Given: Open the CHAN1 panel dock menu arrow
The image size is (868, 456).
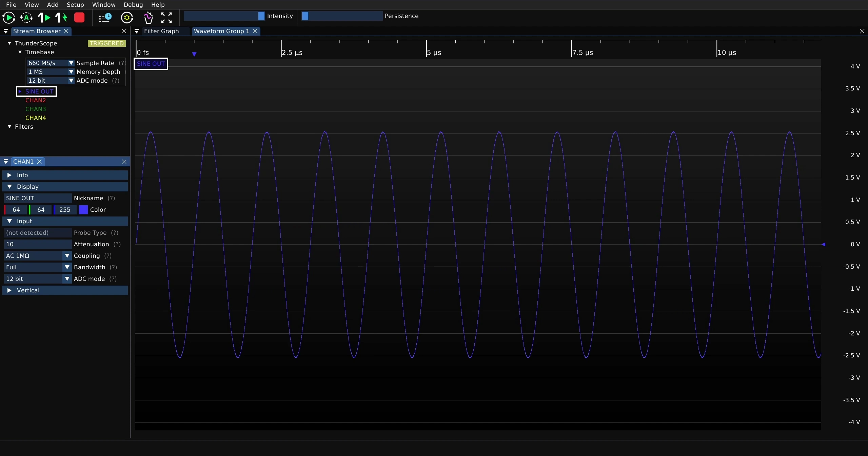Looking at the screenshot, I should (x=6, y=162).
